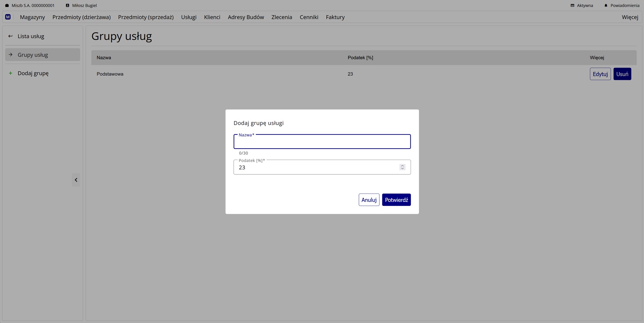Image resolution: width=644 pixels, height=323 pixels.
Task: Cancel the dialog with Anuluj
Action: point(369,200)
